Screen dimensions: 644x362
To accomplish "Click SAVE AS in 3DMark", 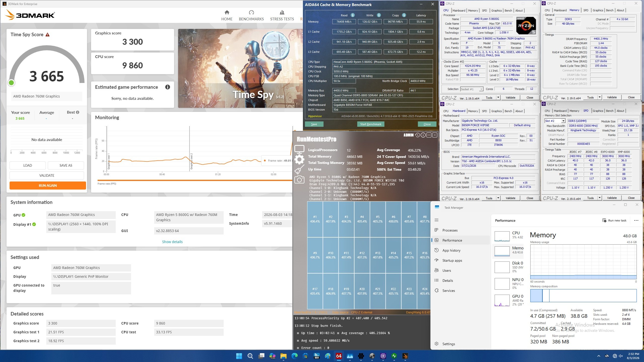I will click(66, 165).
